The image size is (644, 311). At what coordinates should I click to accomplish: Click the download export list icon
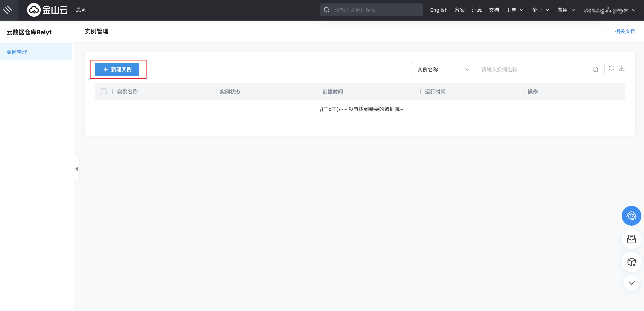(621, 68)
